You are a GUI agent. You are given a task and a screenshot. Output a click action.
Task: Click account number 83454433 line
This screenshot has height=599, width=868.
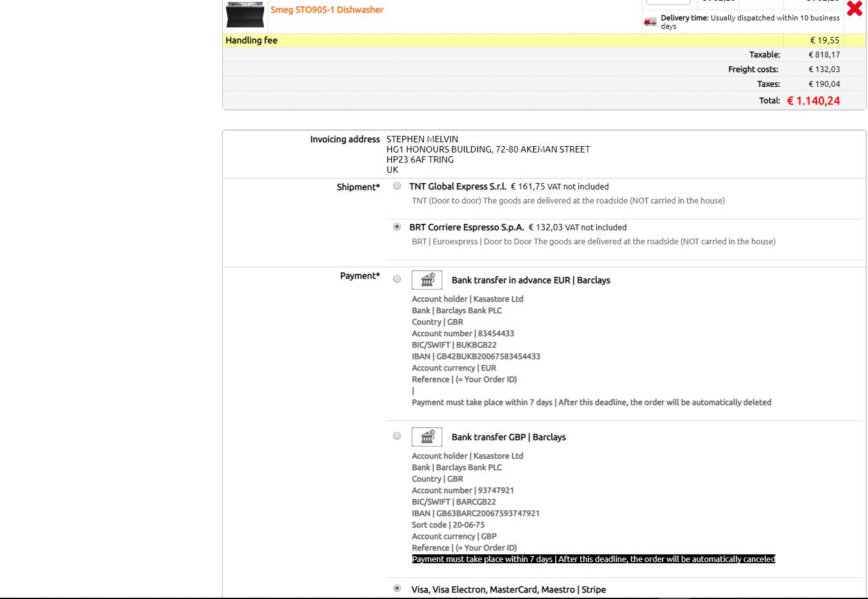tap(463, 334)
